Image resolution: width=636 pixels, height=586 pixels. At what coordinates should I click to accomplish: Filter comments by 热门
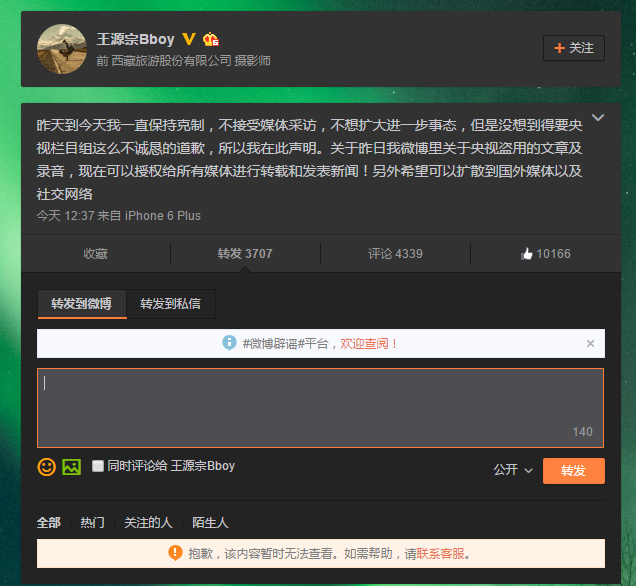[x=92, y=522]
